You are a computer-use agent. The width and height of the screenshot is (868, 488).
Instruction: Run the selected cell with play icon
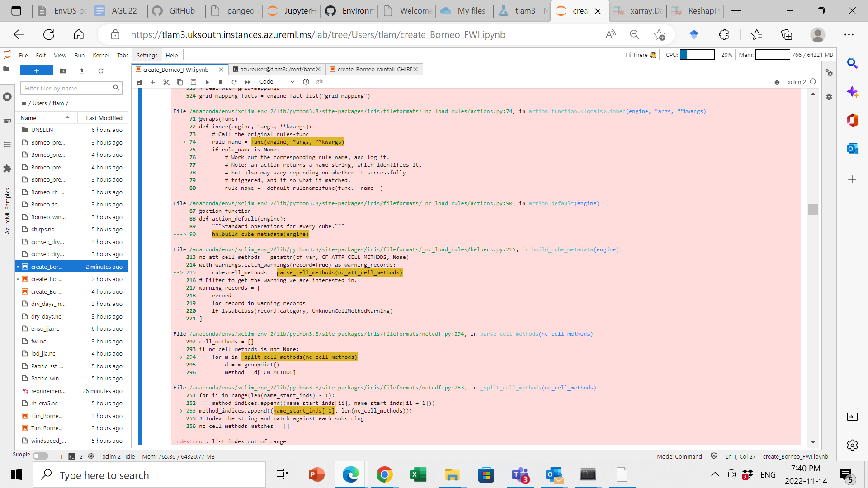point(207,82)
